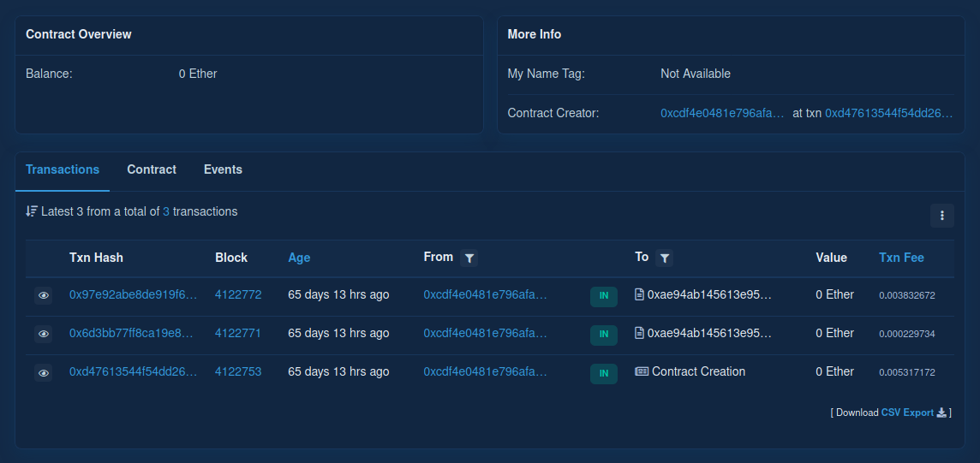Open creation transaction 0xd47613544f54dd26 in More Info
The height and width of the screenshot is (463, 980).
click(x=888, y=113)
